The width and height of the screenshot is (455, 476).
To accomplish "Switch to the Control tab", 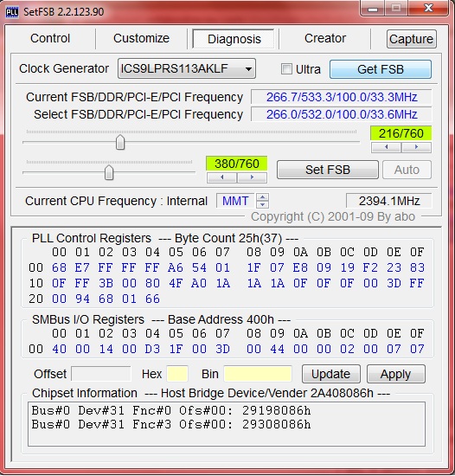I will tap(50, 39).
